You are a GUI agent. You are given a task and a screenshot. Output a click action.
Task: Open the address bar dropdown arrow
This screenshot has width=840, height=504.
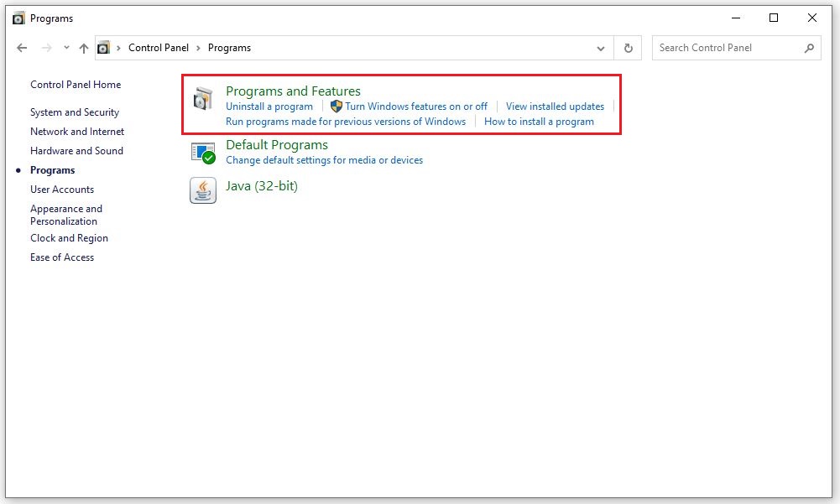601,48
